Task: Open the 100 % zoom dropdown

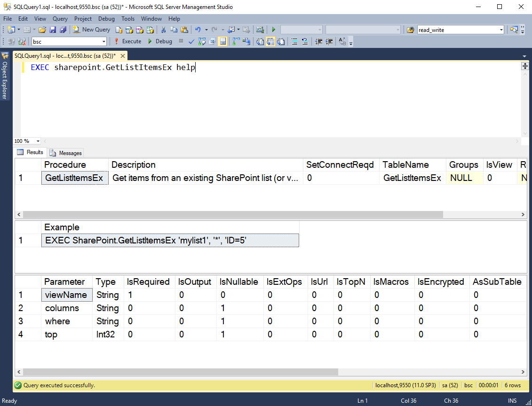Action: [x=38, y=141]
